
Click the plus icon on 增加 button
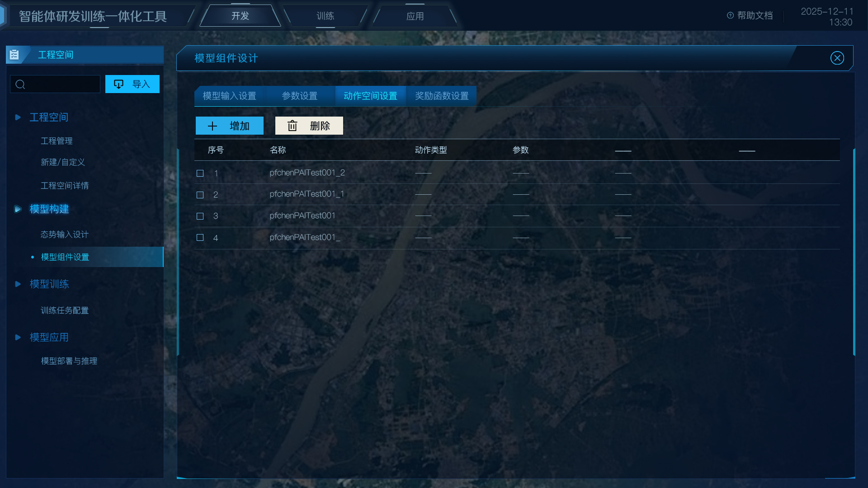pyautogui.click(x=212, y=126)
